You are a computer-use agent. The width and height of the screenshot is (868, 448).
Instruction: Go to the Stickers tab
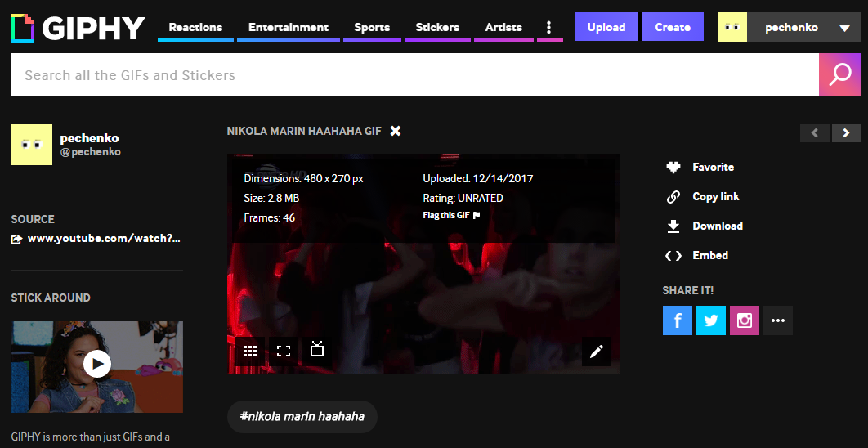tap(437, 28)
